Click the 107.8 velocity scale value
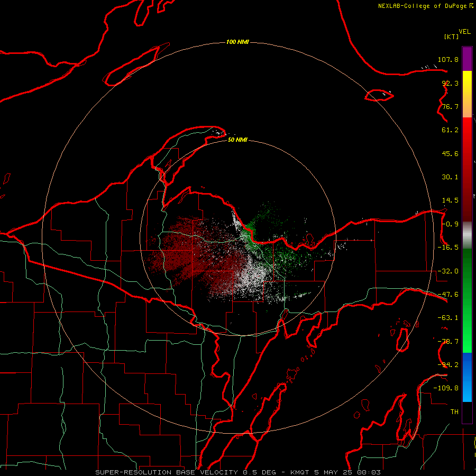476x476 pixels. pos(448,59)
